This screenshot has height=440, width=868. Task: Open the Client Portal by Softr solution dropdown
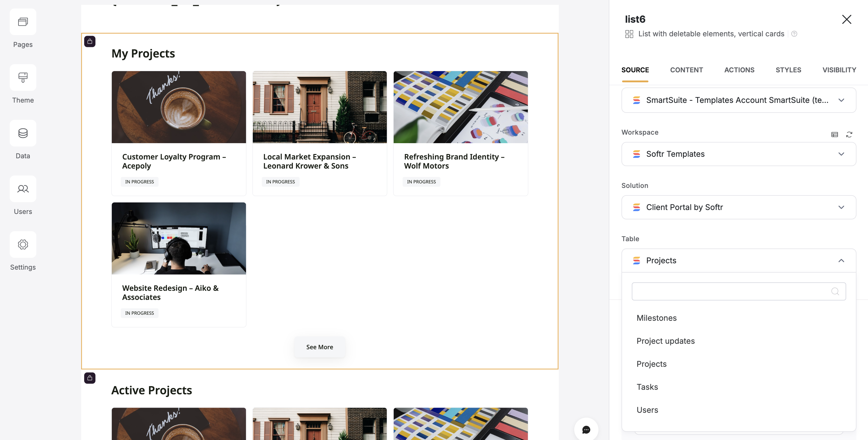pyautogui.click(x=738, y=207)
